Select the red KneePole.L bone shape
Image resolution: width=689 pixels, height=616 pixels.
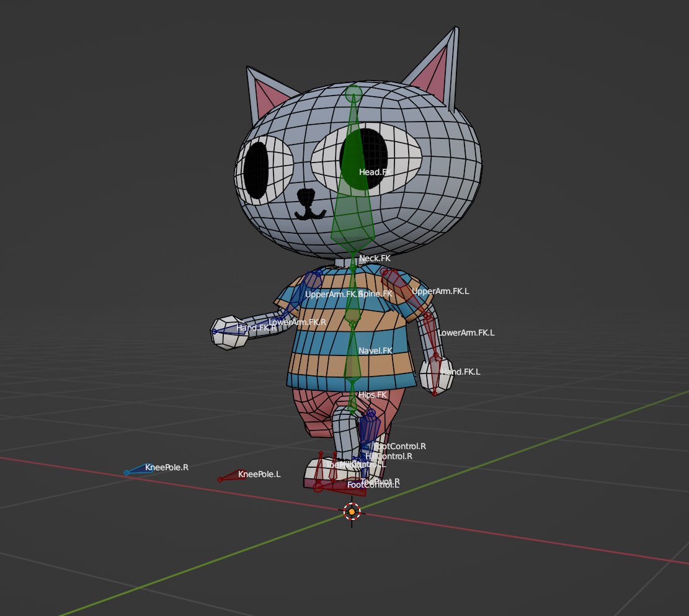coord(231,476)
